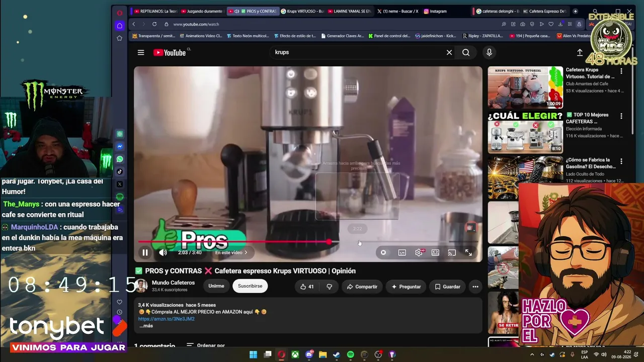
Task: Seek on the red video progress bar
Action: [x=308, y=242]
